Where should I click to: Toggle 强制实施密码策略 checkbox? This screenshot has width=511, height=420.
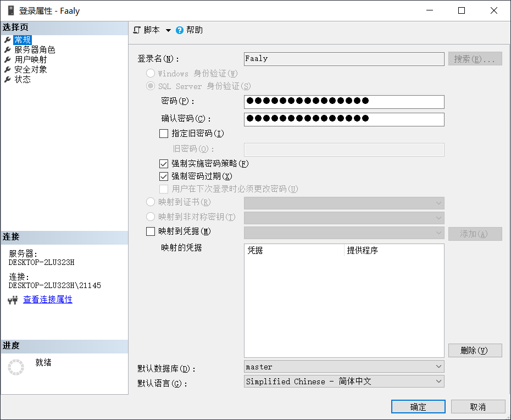coord(164,163)
